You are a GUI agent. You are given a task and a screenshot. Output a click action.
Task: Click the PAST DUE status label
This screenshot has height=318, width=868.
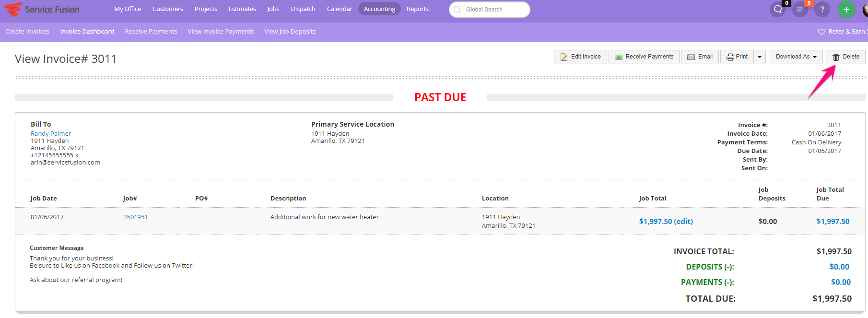pyautogui.click(x=440, y=97)
